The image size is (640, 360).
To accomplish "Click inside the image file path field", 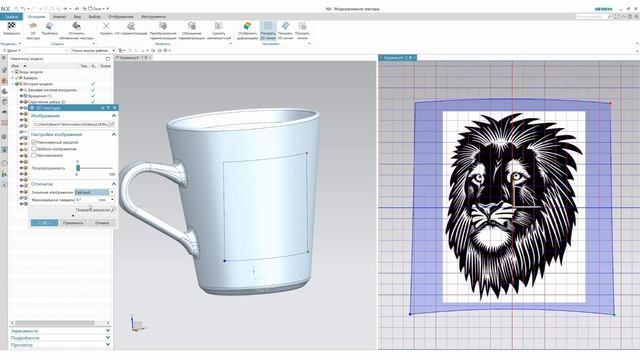I will [x=70, y=124].
